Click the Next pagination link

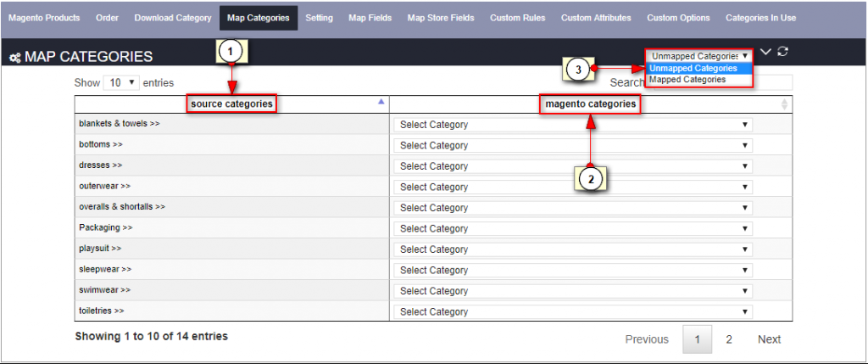click(x=770, y=339)
